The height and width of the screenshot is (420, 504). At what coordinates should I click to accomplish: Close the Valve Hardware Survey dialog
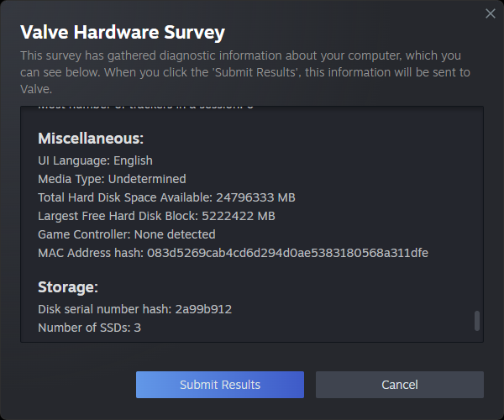pos(491,13)
